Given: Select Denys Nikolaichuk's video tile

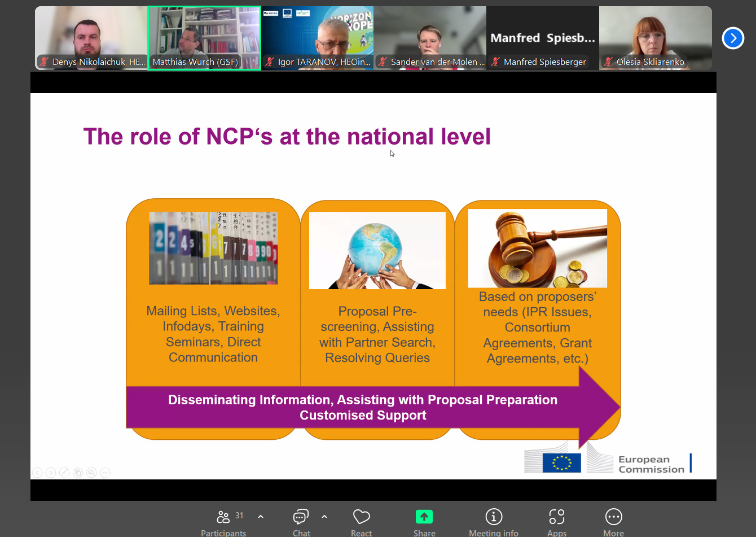Looking at the screenshot, I should (91, 38).
